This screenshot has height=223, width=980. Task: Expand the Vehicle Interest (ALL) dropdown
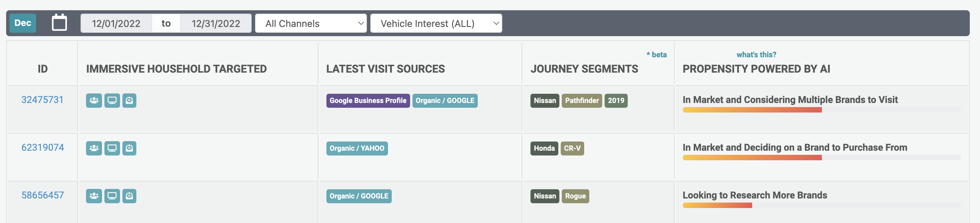[436, 24]
